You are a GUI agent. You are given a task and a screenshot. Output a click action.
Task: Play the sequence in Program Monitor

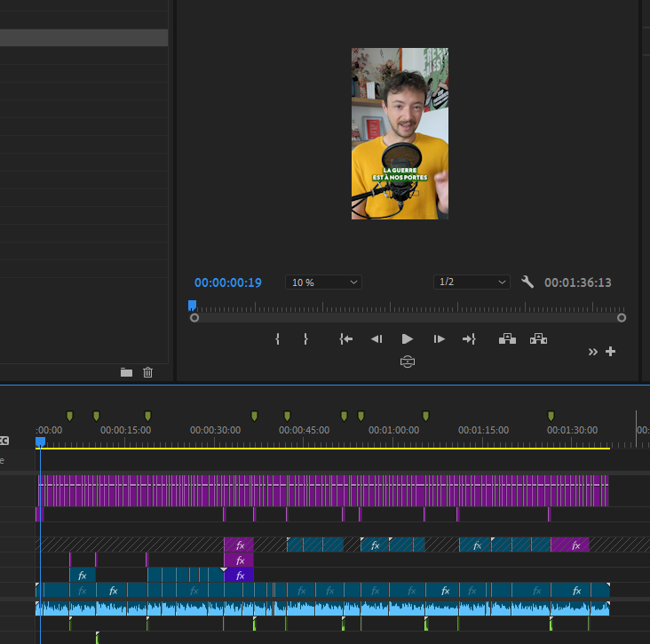(x=407, y=338)
